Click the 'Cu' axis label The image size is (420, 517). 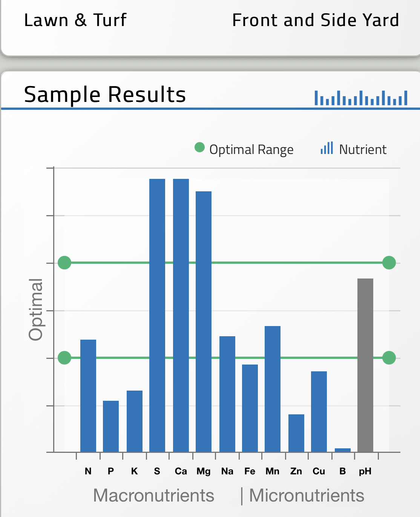[x=319, y=471]
